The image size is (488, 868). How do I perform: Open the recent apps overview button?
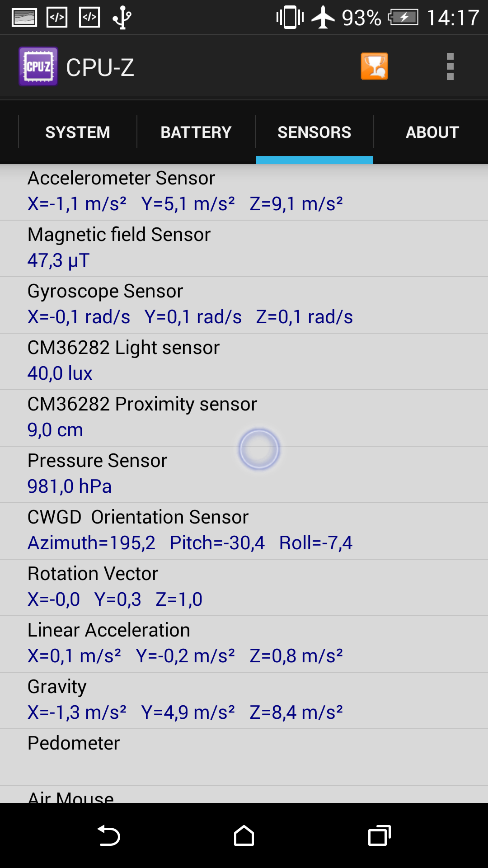pyautogui.click(x=380, y=835)
